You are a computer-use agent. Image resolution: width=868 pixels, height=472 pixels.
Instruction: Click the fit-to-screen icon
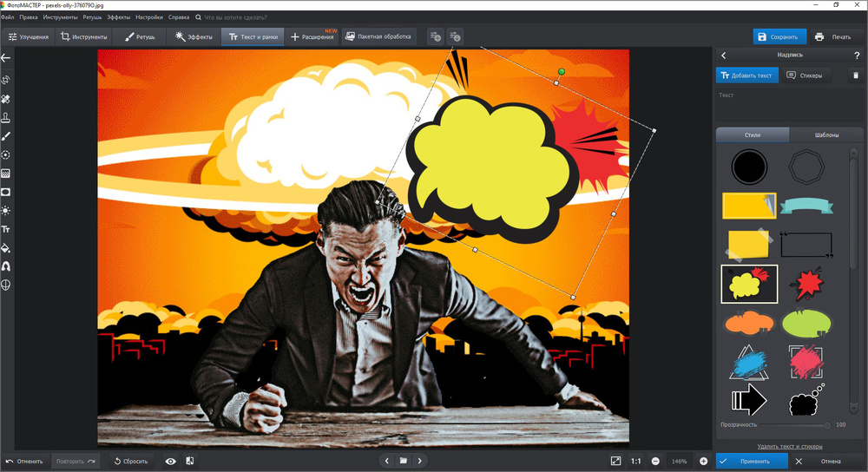coord(615,461)
